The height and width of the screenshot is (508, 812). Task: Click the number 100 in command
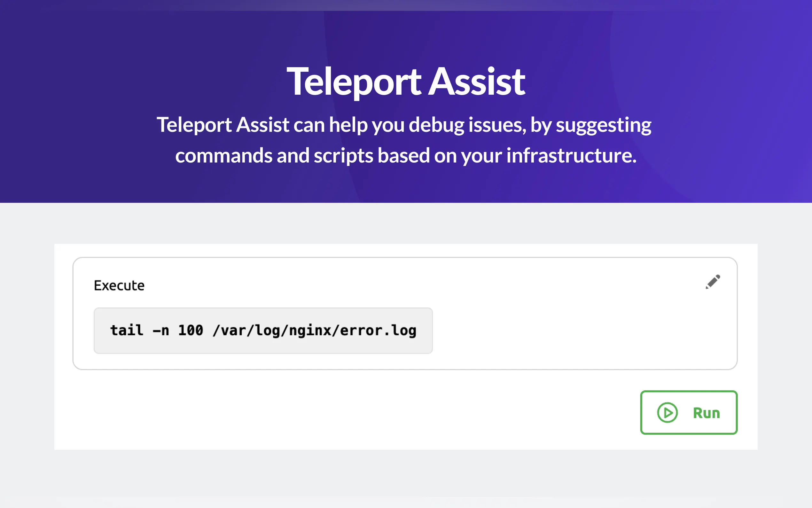click(190, 330)
